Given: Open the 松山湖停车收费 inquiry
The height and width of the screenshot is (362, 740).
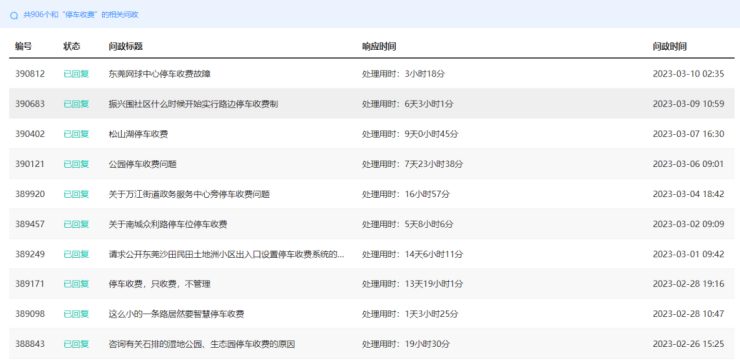Looking at the screenshot, I should tap(138, 134).
